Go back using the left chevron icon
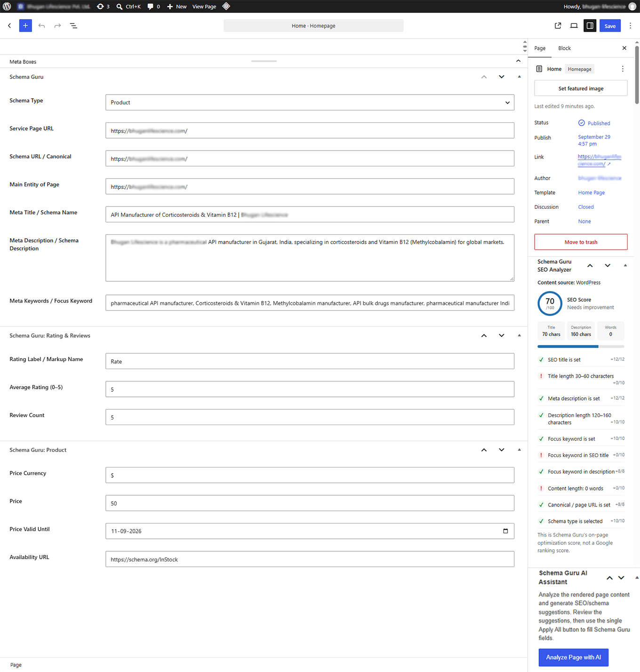Viewport: 640px width, 672px height. (x=9, y=26)
